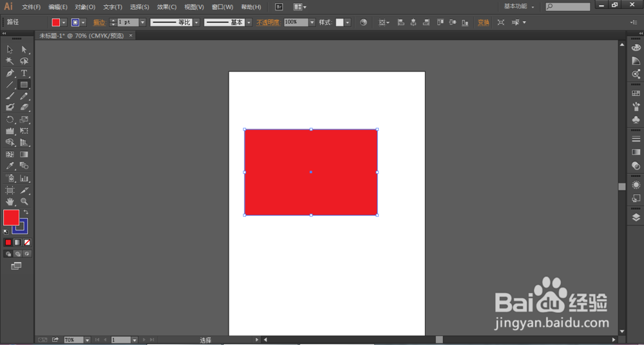Expand control bar stroke color dropdown arrow
The height and width of the screenshot is (345, 644).
pos(83,22)
